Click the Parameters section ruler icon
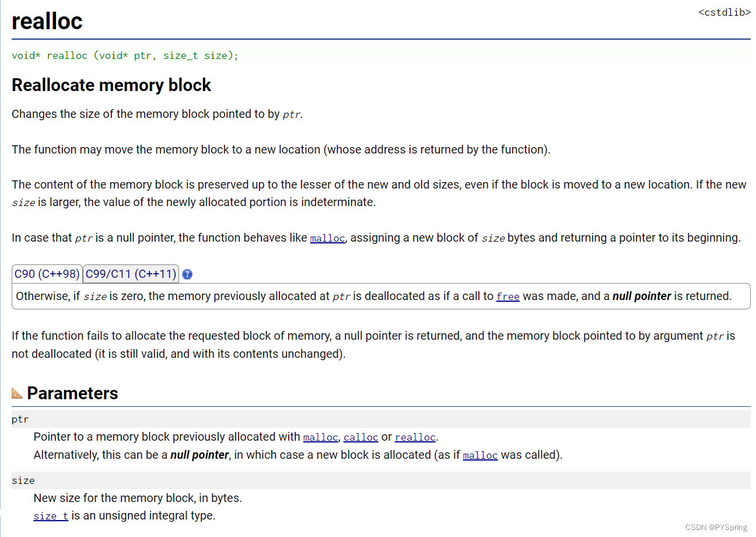The image size is (756, 537). (17, 393)
